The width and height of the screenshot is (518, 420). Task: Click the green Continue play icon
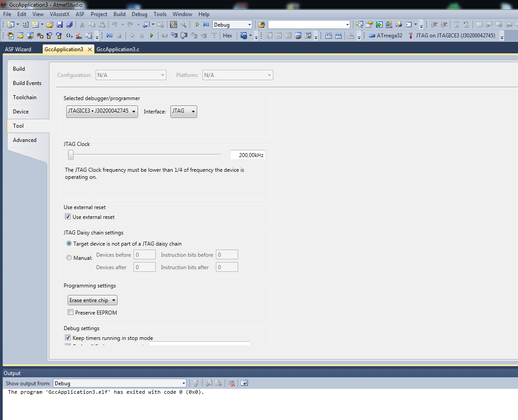(x=152, y=36)
